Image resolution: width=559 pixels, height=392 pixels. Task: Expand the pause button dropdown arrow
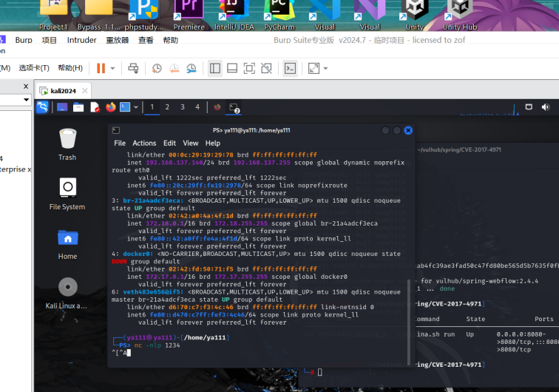click(x=113, y=68)
